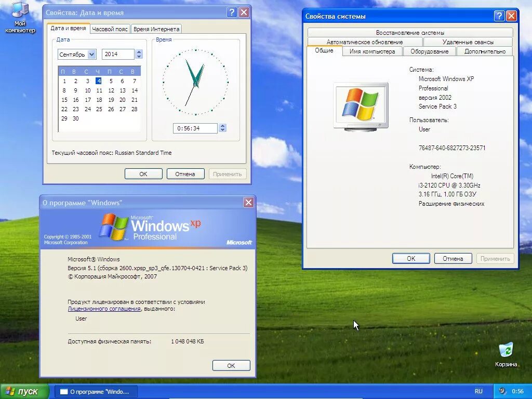The image size is (532, 399).
Task: Click the product ID 76487-640-6827273-23571
Action: (452, 148)
